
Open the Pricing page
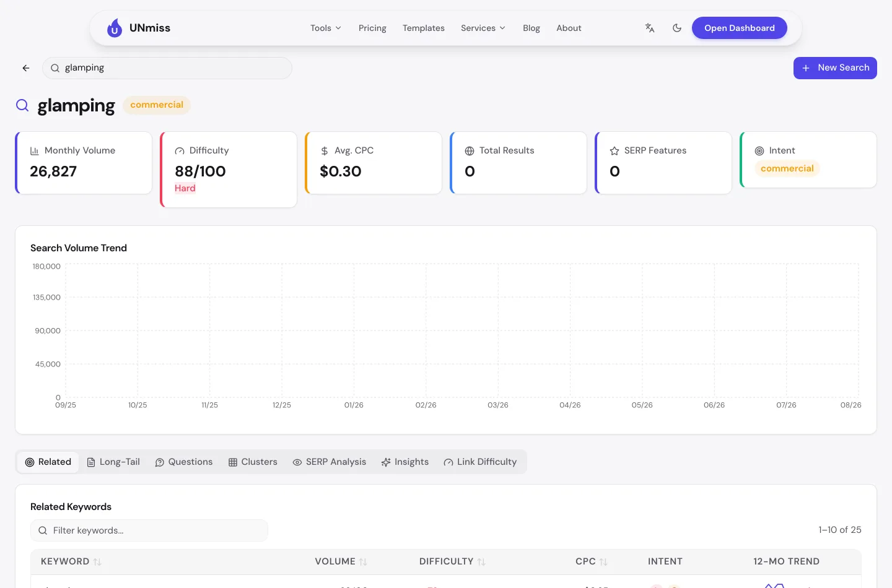click(x=372, y=28)
